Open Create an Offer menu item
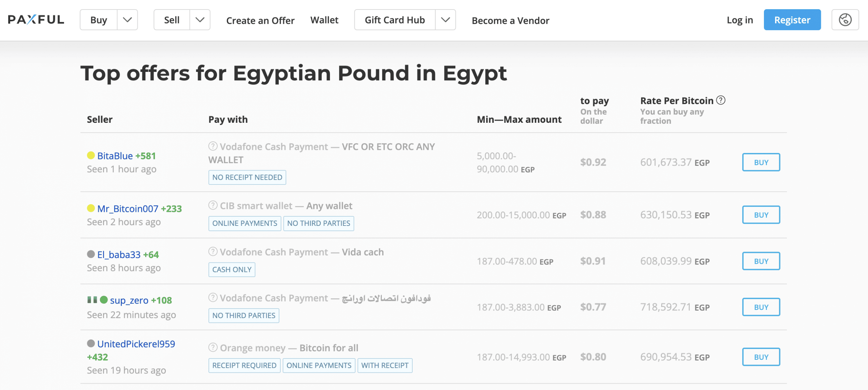 pos(260,20)
